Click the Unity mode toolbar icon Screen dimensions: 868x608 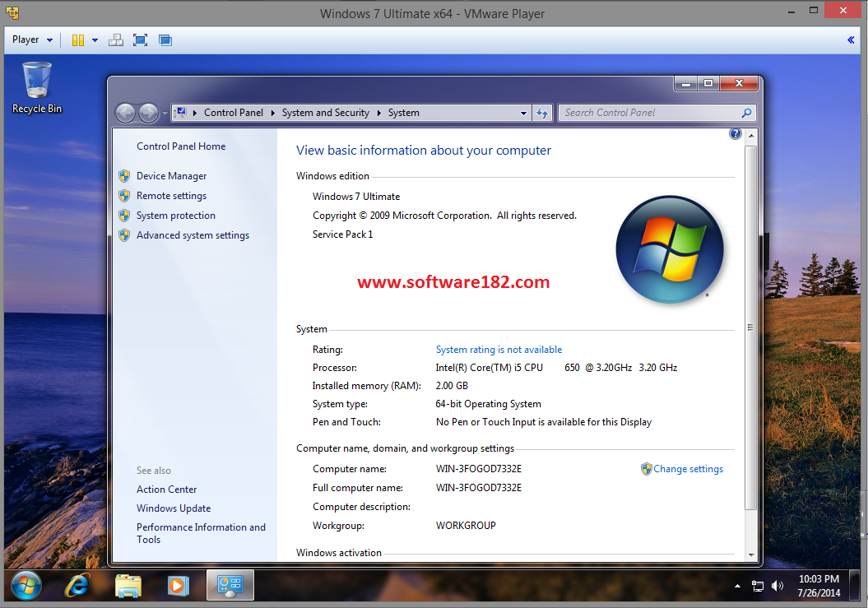tap(165, 39)
